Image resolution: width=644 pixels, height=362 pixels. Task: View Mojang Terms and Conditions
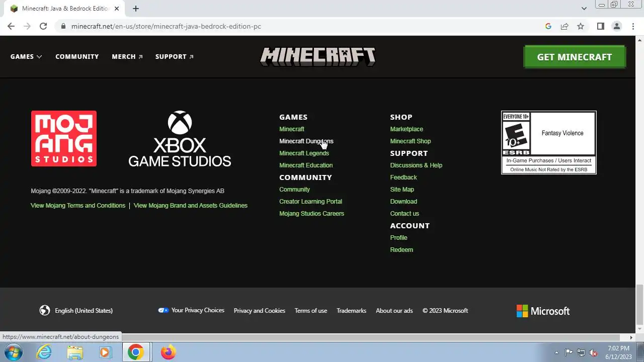pyautogui.click(x=78, y=206)
